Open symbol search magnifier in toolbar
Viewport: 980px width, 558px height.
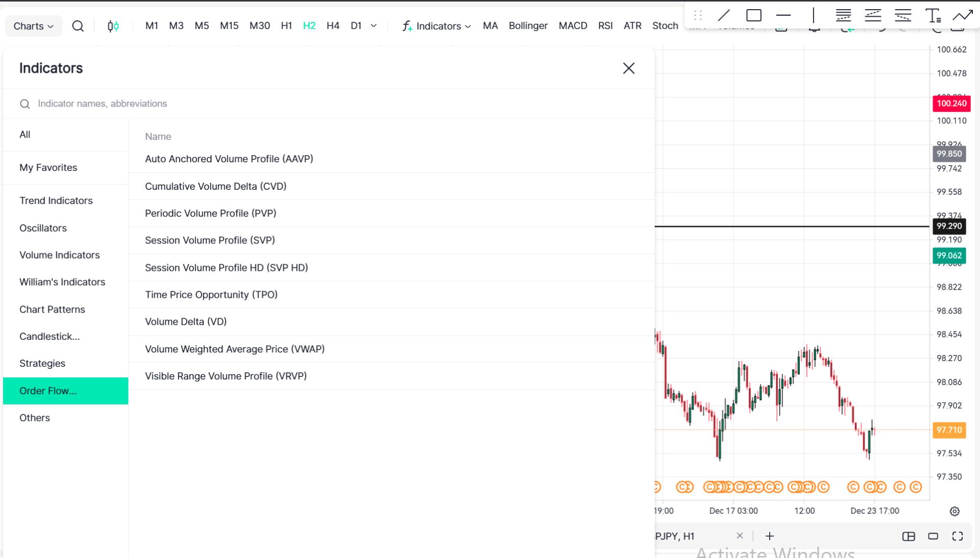point(78,26)
